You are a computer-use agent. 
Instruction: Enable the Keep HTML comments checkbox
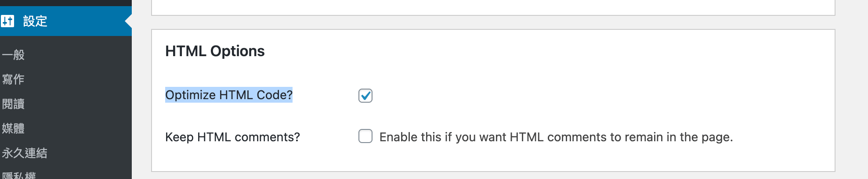point(365,136)
